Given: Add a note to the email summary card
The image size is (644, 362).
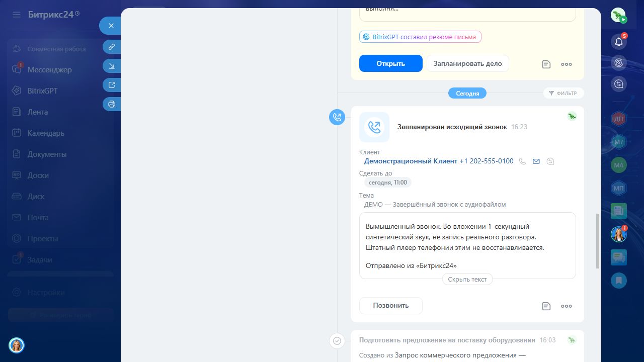Looking at the screenshot, I should click(546, 64).
